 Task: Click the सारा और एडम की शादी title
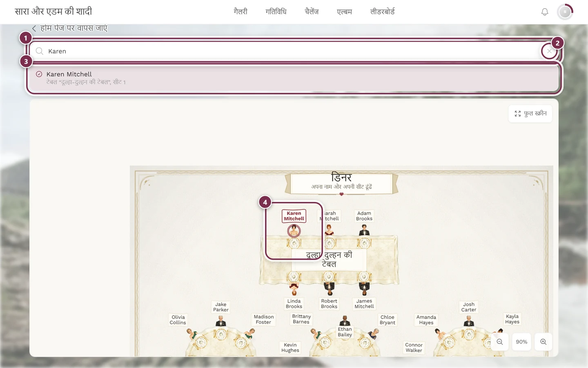coord(53,11)
